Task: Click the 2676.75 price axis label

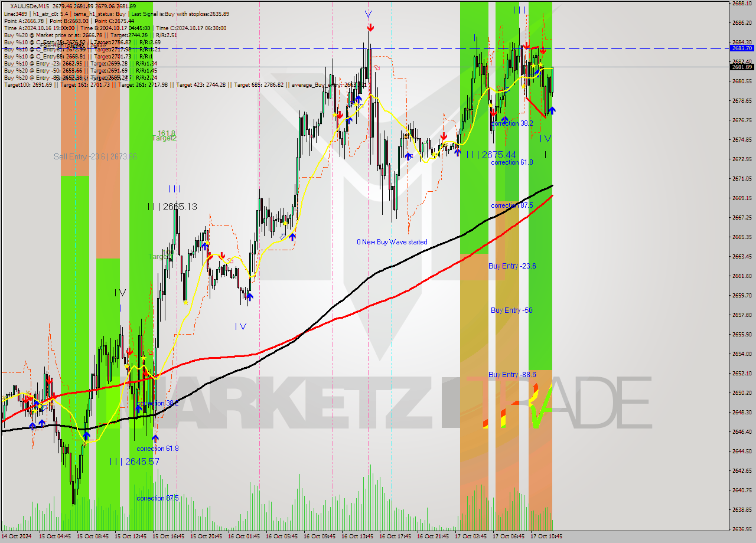Action: (x=742, y=120)
